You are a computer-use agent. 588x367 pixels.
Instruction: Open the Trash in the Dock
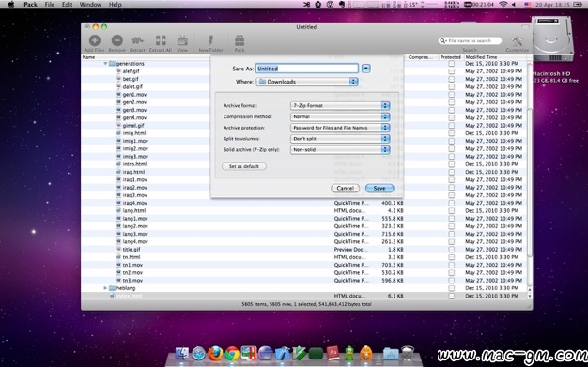click(408, 354)
